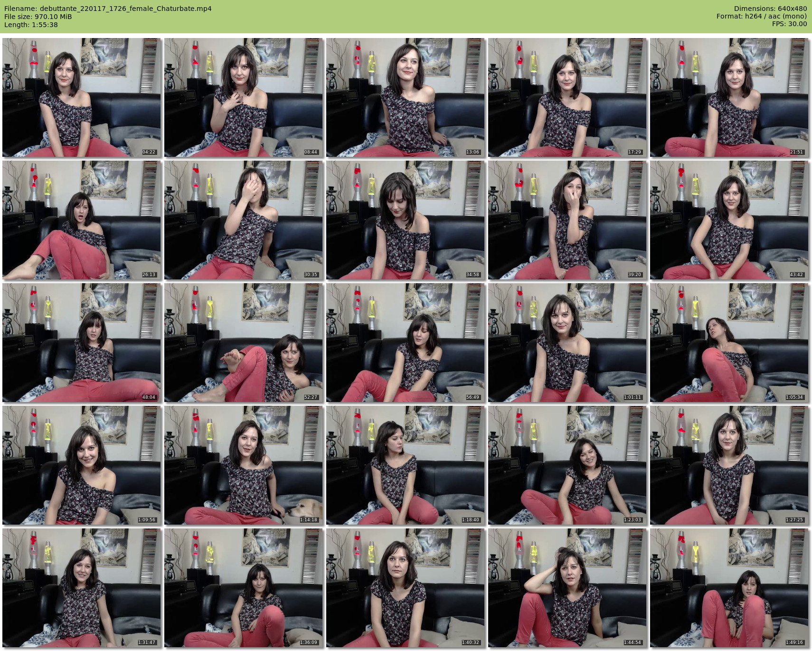Select the thumbnail at 1:23:03
812x651 pixels.
[567, 465]
